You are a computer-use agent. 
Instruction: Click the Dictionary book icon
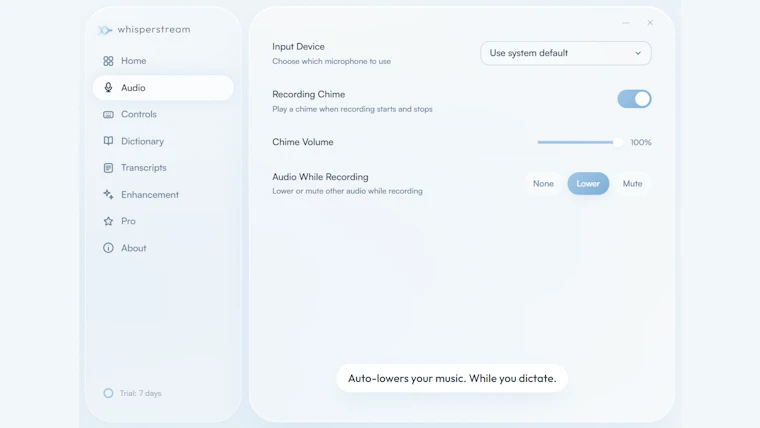point(108,141)
